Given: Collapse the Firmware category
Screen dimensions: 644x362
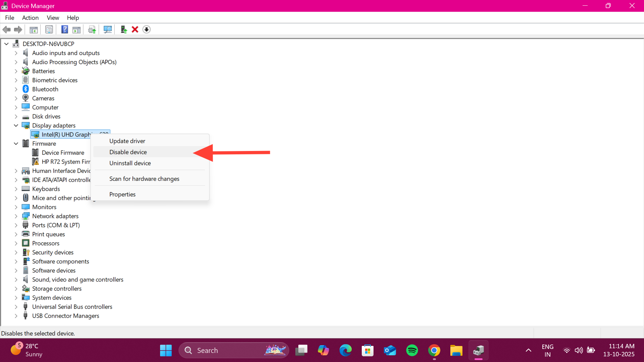Looking at the screenshot, I should (x=16, y=144).
